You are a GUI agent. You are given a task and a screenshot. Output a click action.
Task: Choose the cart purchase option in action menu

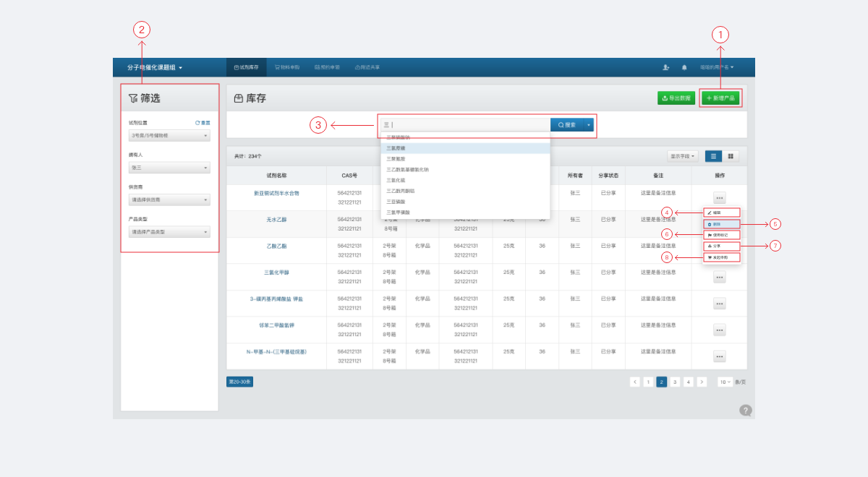pyautogui.click(x=722, y=257)
